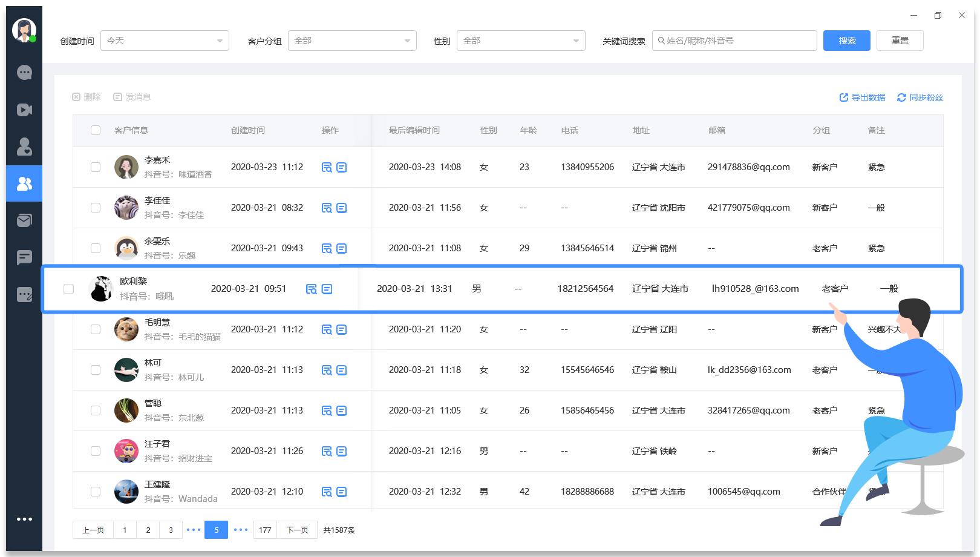Viewport: 980px width, 557px height.
Task: Open the chat messages sidebar icon
Action: pyautogui.click(x=24, y=73)
